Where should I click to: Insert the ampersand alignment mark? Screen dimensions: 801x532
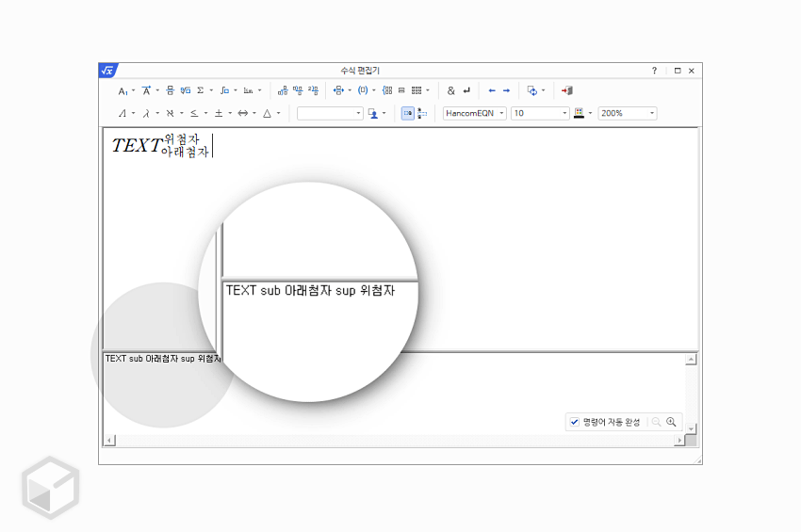point(451,91)
